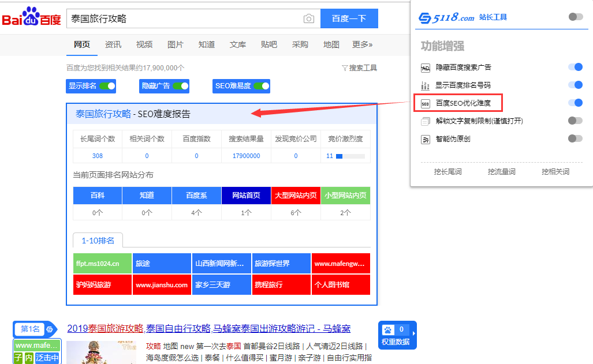
Task: Toggle the SEO难易度 switch
Action: pos(262,86)
